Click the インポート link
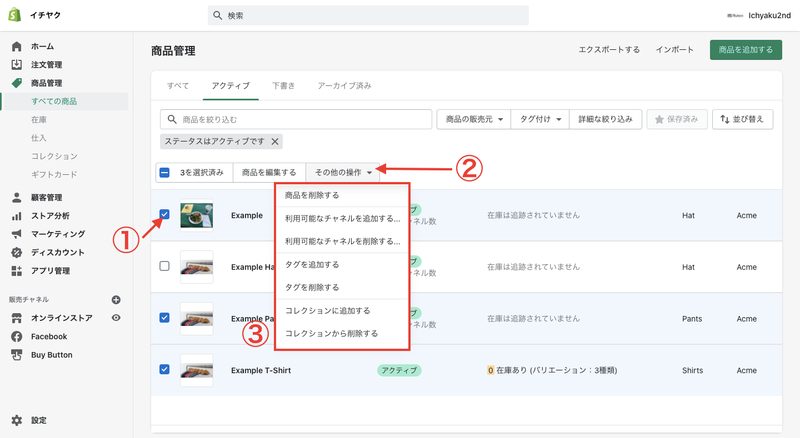The image size is (800, 438). 674,50
